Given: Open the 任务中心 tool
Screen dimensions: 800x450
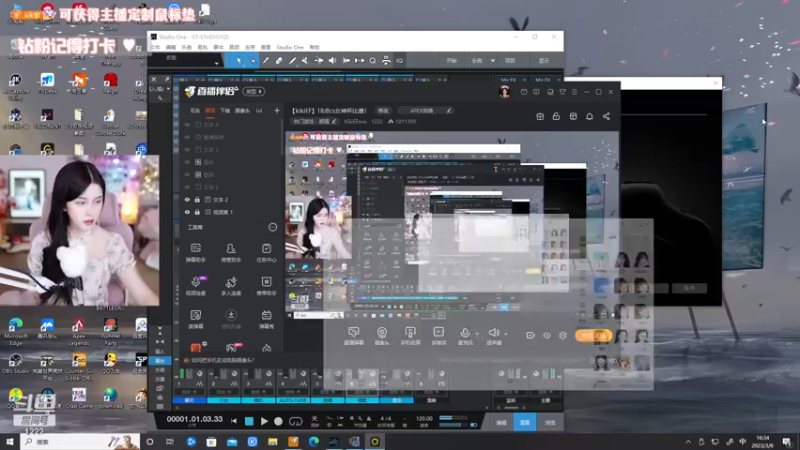Looking at the screenshot, I should coord(266,253).
